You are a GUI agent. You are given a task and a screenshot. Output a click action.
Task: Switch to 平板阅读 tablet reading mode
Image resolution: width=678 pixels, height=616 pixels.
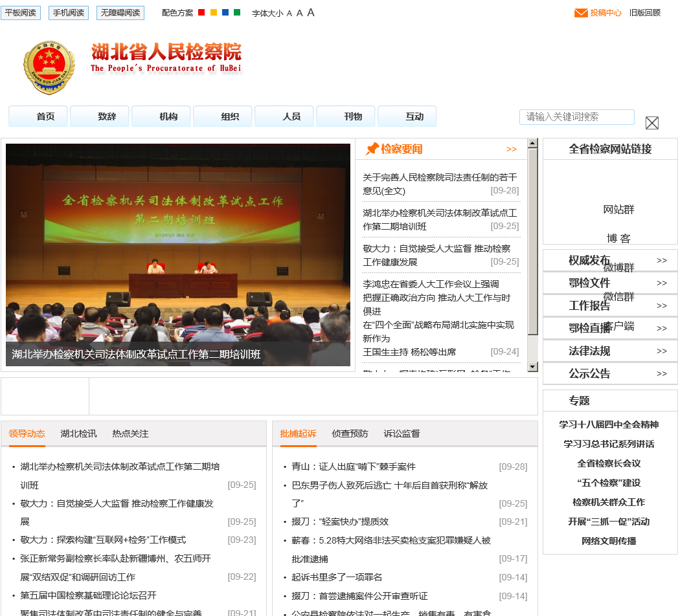21,13
